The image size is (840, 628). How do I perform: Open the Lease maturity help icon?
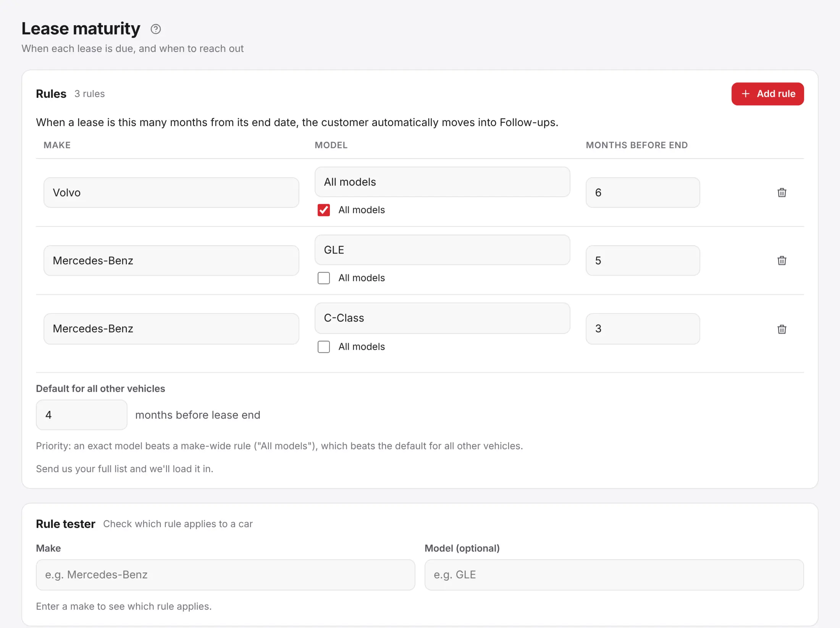point(156,29)
